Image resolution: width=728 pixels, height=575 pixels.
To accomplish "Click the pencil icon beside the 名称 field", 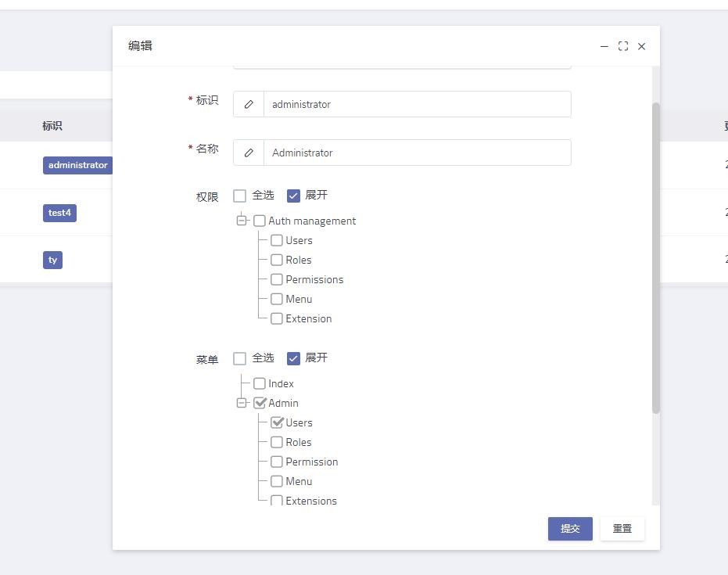I will click(x=249, y=153).
